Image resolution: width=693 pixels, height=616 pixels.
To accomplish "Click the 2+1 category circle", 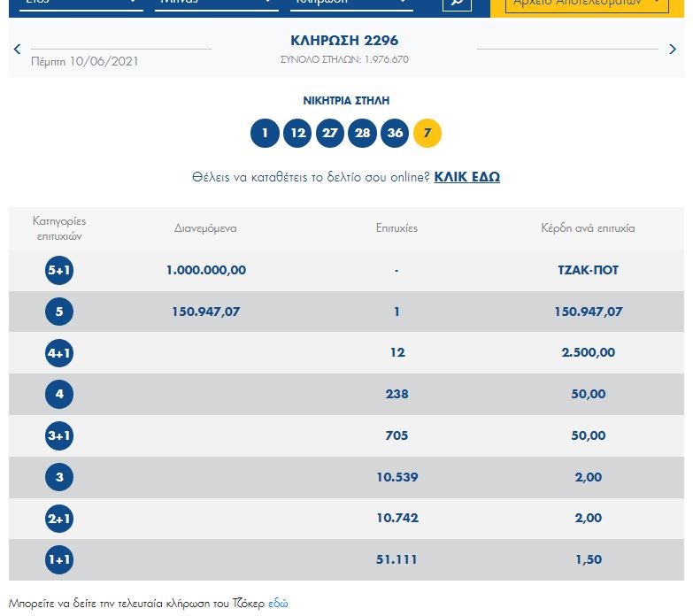I will [x=59, y=519].
